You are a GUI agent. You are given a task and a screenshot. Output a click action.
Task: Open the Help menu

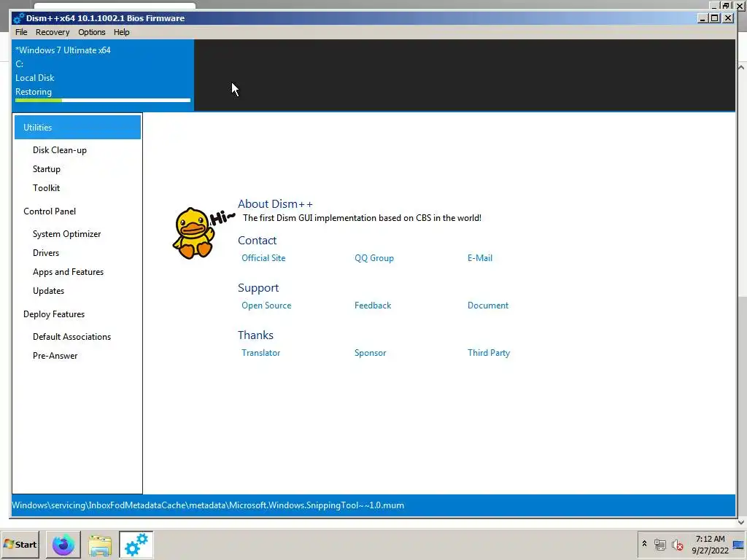click(x=122, y=32)
